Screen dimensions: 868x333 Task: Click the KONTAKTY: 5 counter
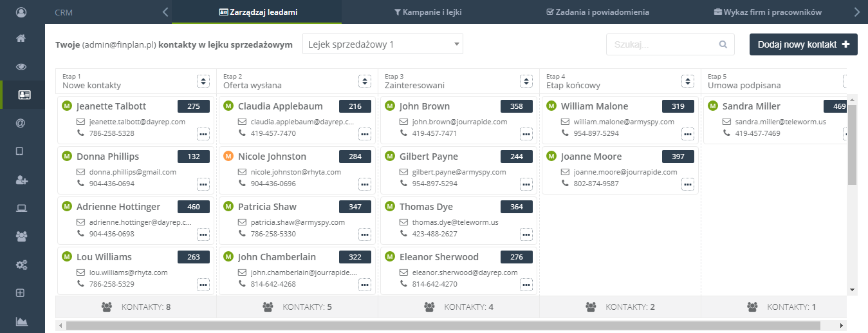coord(297,307)
